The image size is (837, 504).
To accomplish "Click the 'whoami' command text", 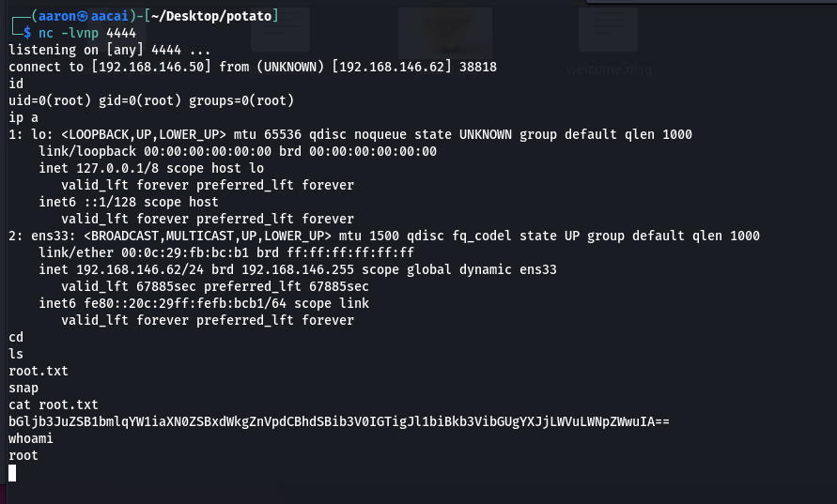I will click(x=30, y=438).
